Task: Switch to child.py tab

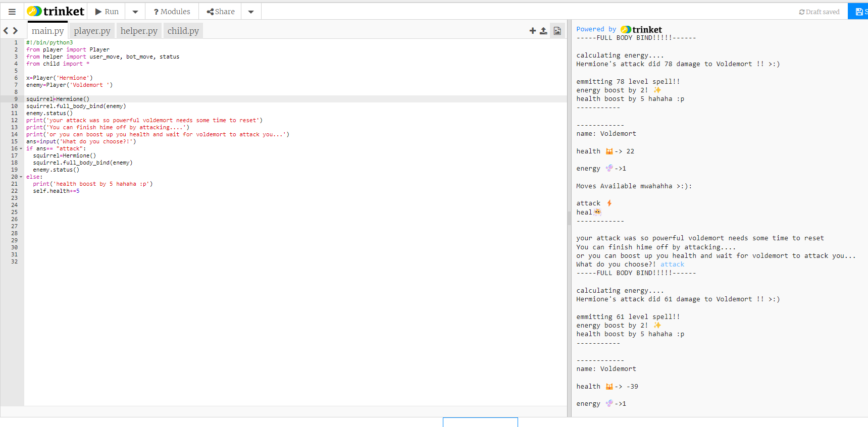Action: pyautogui.click(x=183, y=31)
